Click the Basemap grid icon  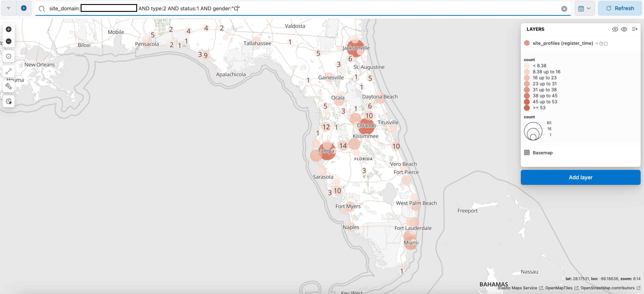click(x=527, y=152)
